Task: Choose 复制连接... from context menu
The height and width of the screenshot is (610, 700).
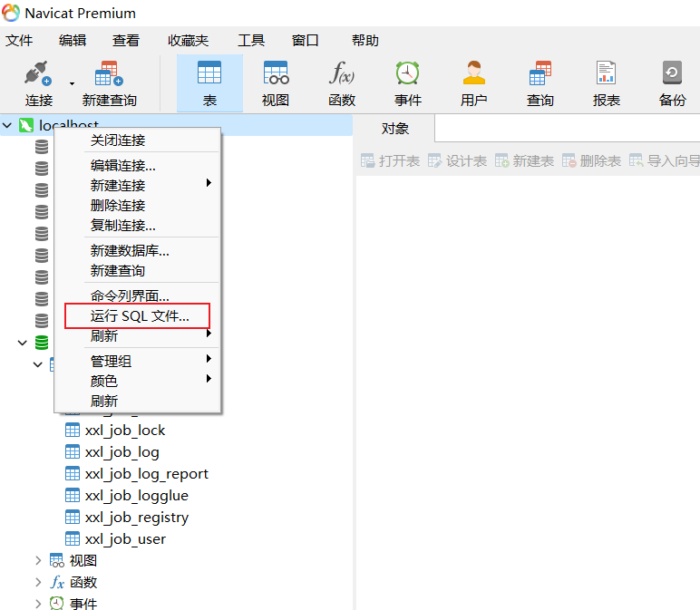Action: coord(137,226)
